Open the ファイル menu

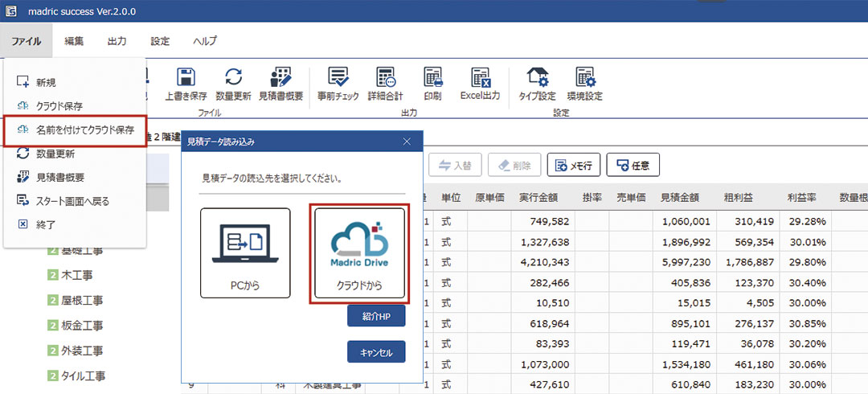tap(26, 41)
